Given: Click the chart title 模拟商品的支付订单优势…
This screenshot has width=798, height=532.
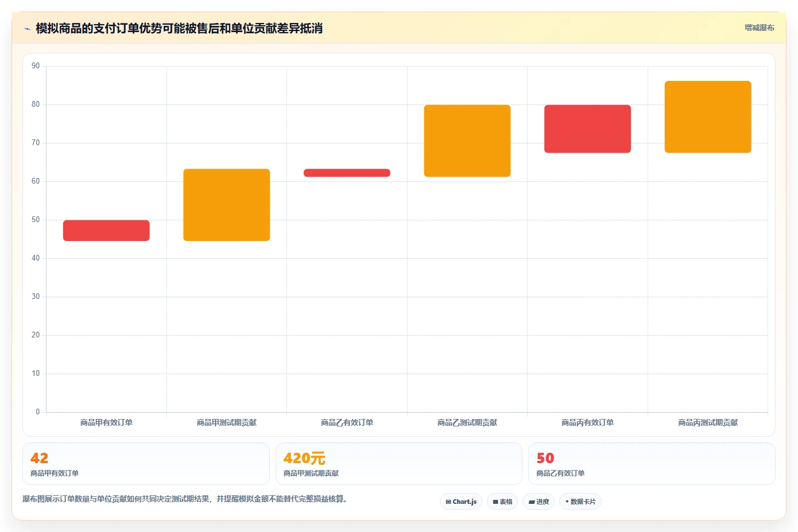Looking at the screenshot, I should coord(179,29).
